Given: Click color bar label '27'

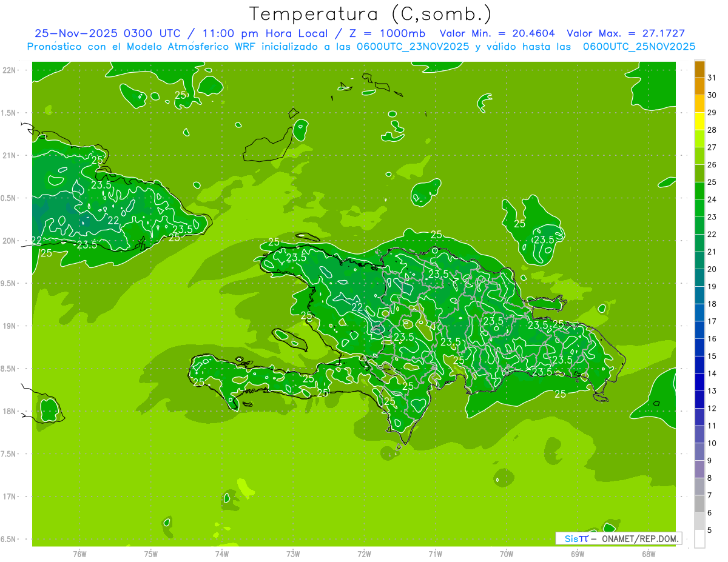Looking at the screenshot, I should click(x=712, y=147).
